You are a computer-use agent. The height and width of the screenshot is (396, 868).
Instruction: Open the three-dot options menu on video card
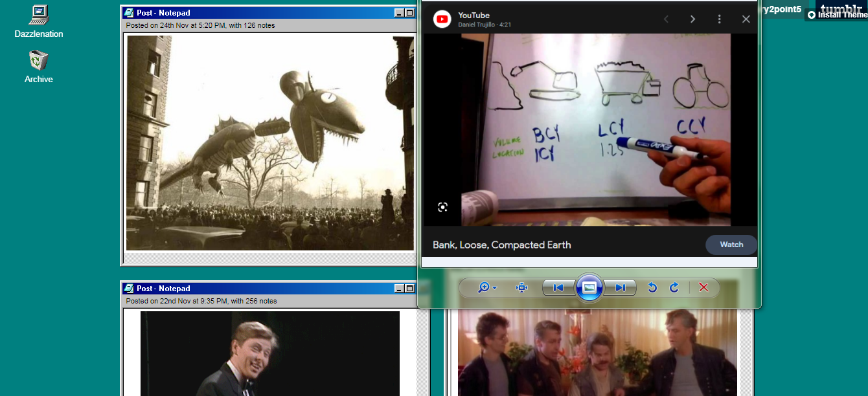719,19
